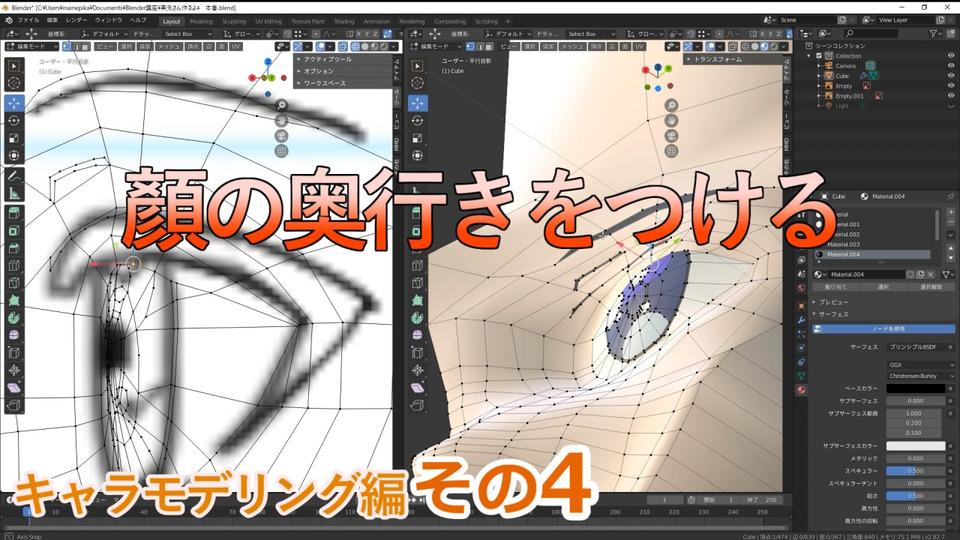Viewport: 960px width, 540px height.
Task: Click camera view gizmo in right viewport
Action: [x=672, y=135]
